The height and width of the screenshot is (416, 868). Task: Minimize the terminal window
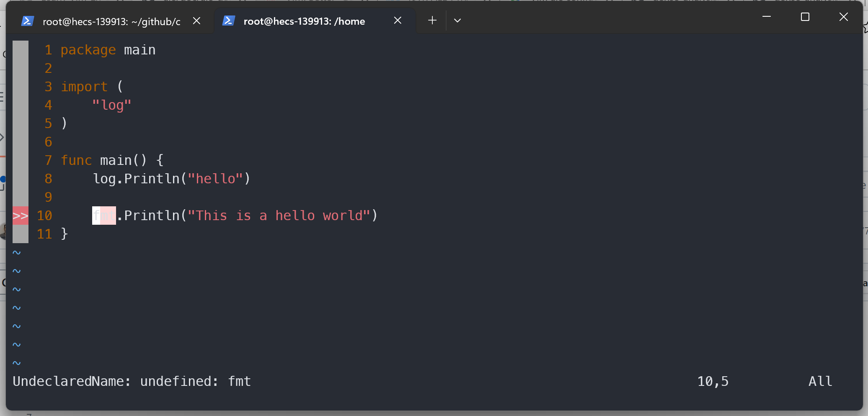(x=766, y=17)
